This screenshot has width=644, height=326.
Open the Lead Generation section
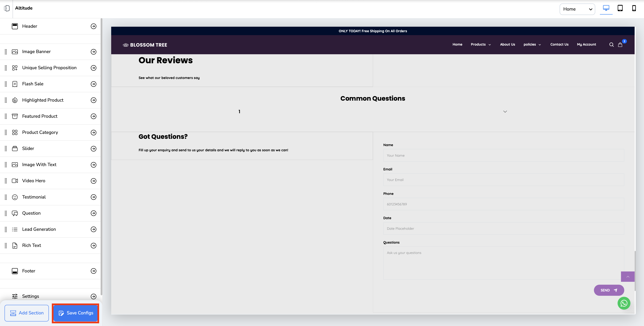(x=94, y=229)
